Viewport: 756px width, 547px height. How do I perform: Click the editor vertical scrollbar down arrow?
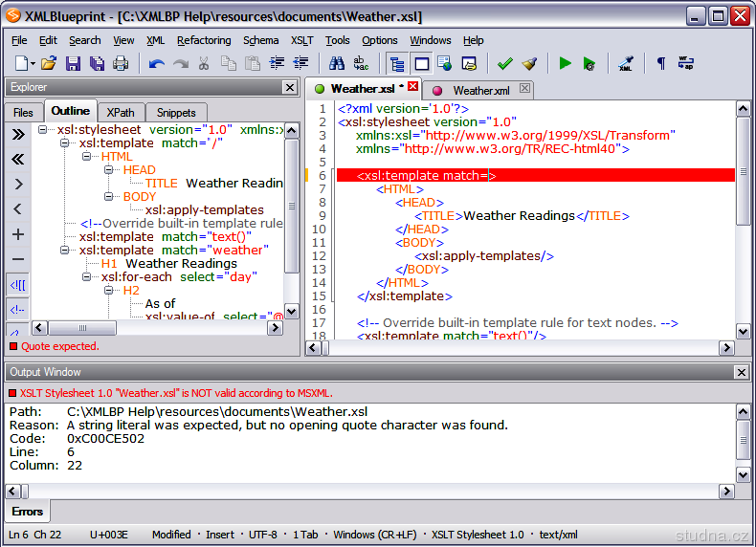(743, 331)
